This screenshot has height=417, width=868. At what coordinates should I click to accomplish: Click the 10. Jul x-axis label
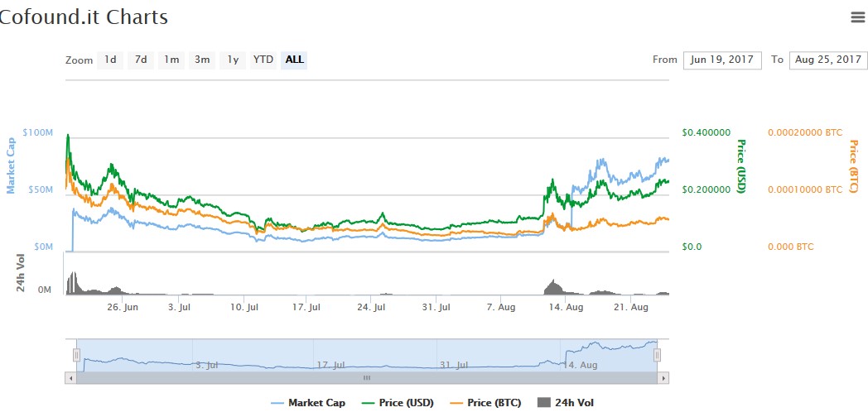[x=244, y=307]
